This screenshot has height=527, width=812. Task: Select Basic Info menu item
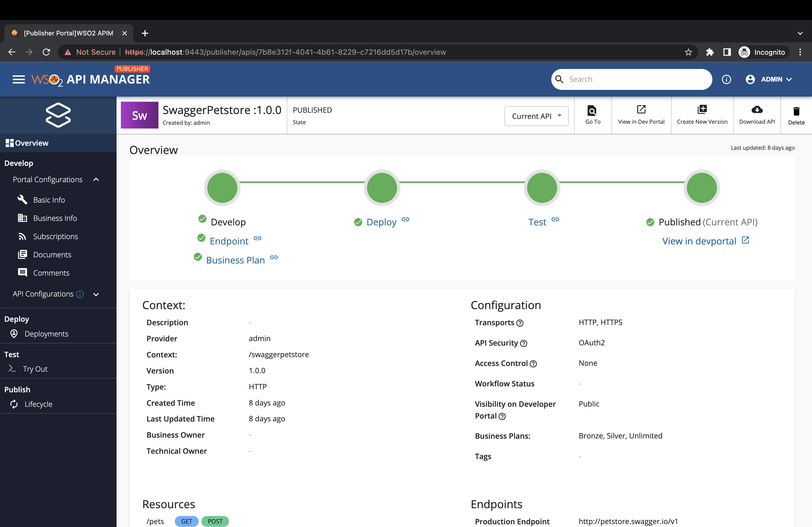pyautogui.click(x=49, y=200)
